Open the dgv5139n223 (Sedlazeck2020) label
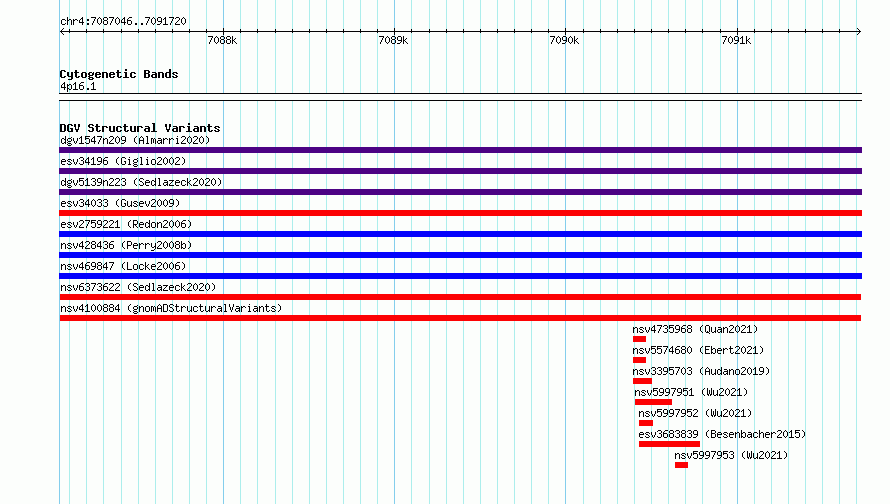Image resolution: width=890 pixels, height=504 pixels. point(141,182)
